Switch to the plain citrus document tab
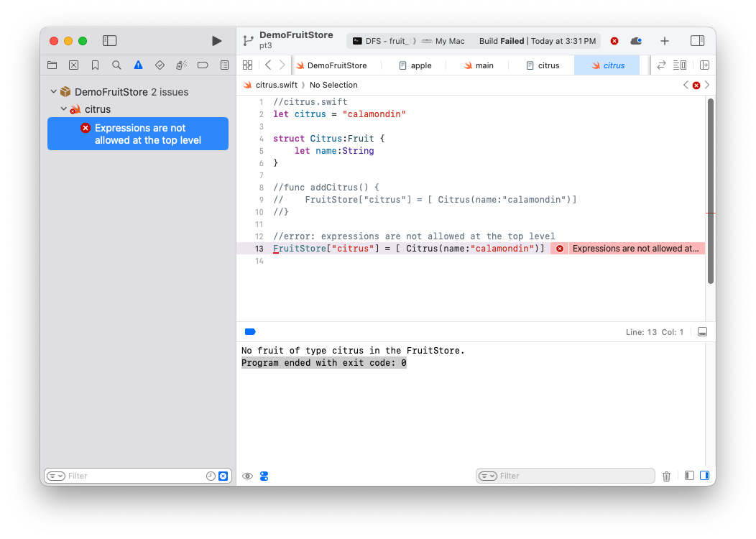The width and height of the screenshot is (756, 539). tap(543, 65)
